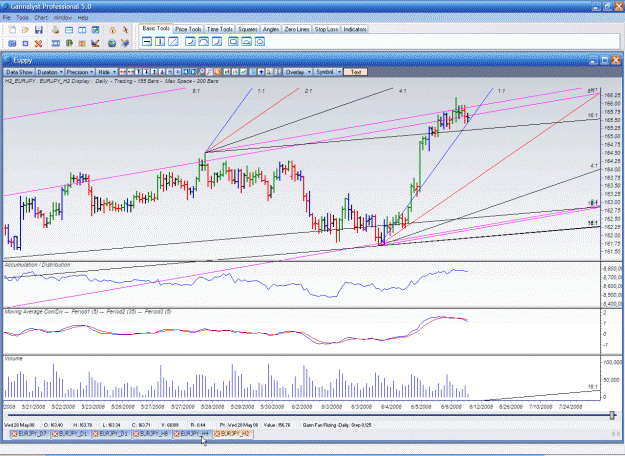Open the Help menu
The image size is (625, 456).
(x=83, y=18)
